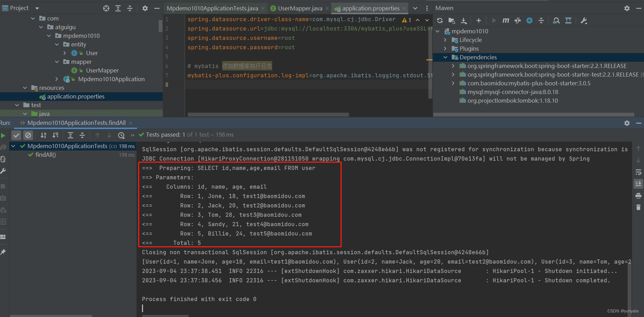The height and width of the screenshot is (317, 644).
Task: Collapse all test results
Action: 82,135
